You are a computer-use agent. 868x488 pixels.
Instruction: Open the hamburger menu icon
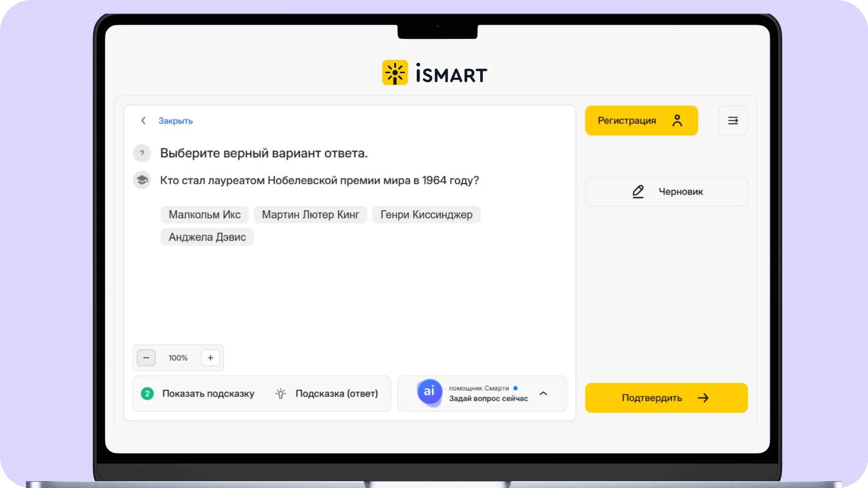[733, 121]
